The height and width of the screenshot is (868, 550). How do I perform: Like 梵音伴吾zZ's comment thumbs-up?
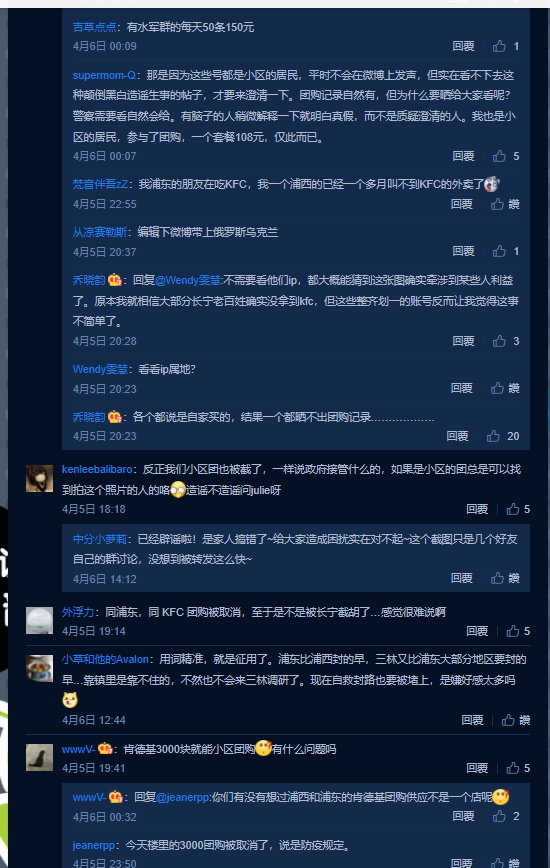click(x=497, y=204)
